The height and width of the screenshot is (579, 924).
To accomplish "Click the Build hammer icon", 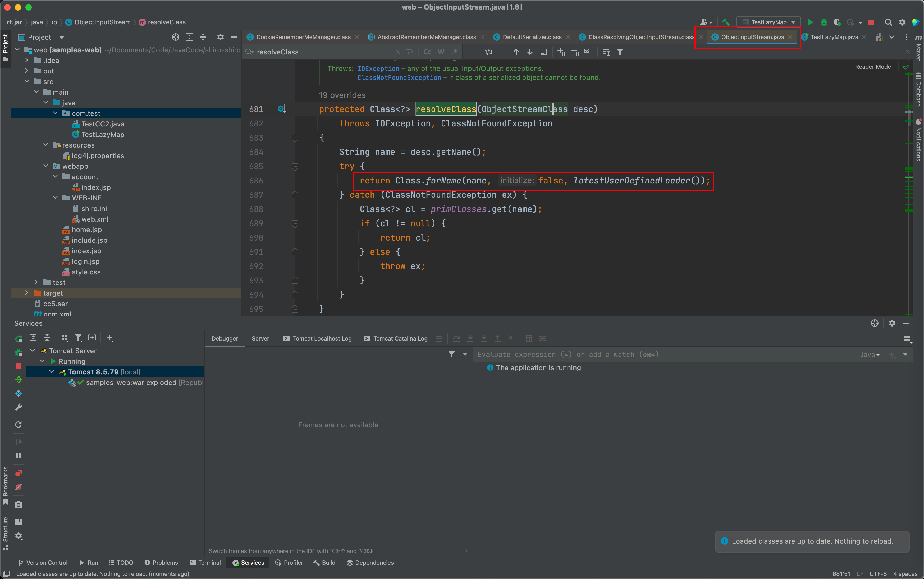I will pyautogui.click(x=726, y=22).
